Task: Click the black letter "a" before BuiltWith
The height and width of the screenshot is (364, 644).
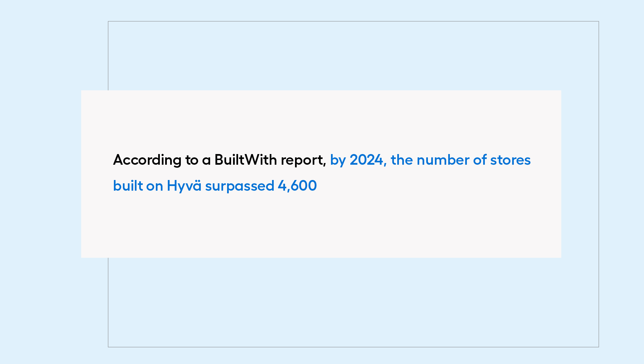Action: [206, 161]
